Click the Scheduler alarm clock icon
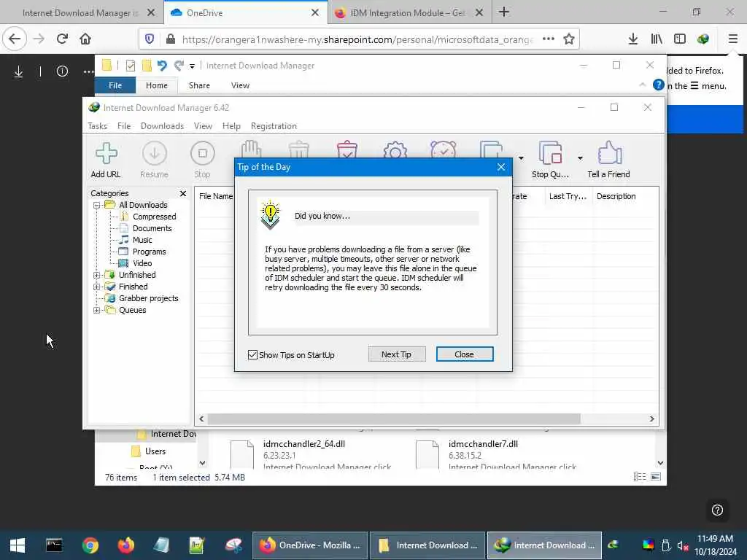 point(443,149)
